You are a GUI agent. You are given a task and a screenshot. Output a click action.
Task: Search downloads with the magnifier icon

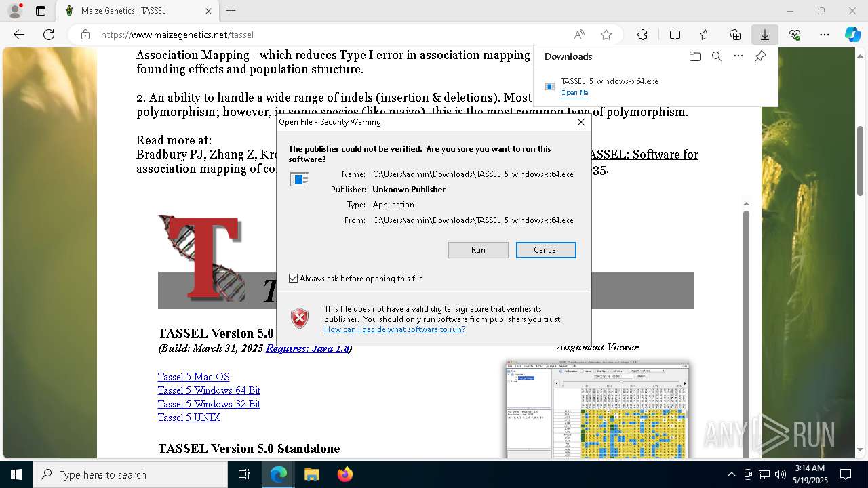[717, 56]
